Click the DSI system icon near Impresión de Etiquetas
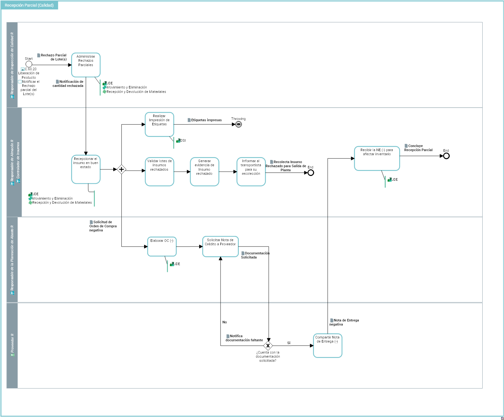 tap(178, 140)
